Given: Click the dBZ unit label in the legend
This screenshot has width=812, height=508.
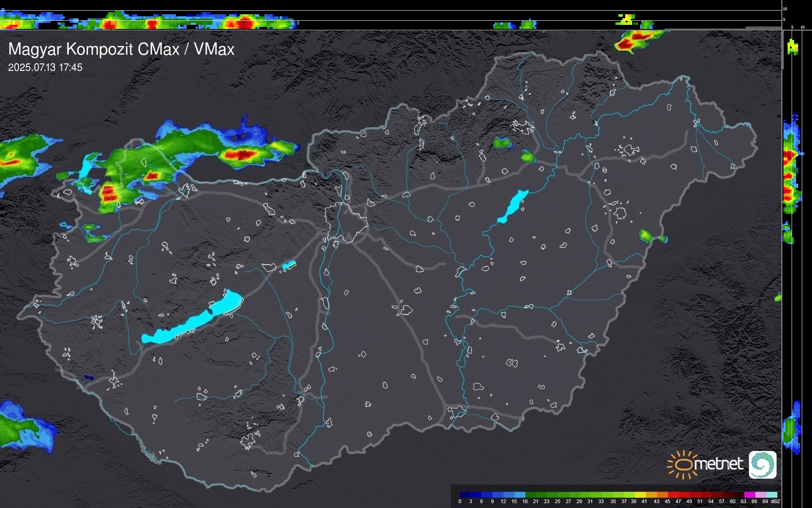Looking at the screenshot, I should click(775, 501).
